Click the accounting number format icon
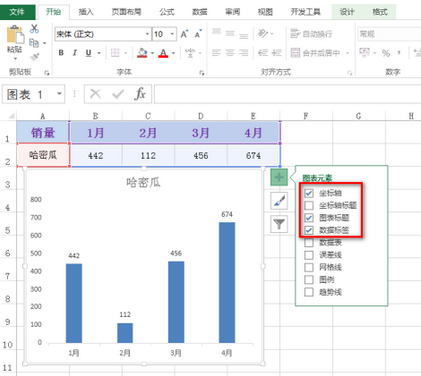The width and height of the screenshot is (421, 376). point(364,53)
